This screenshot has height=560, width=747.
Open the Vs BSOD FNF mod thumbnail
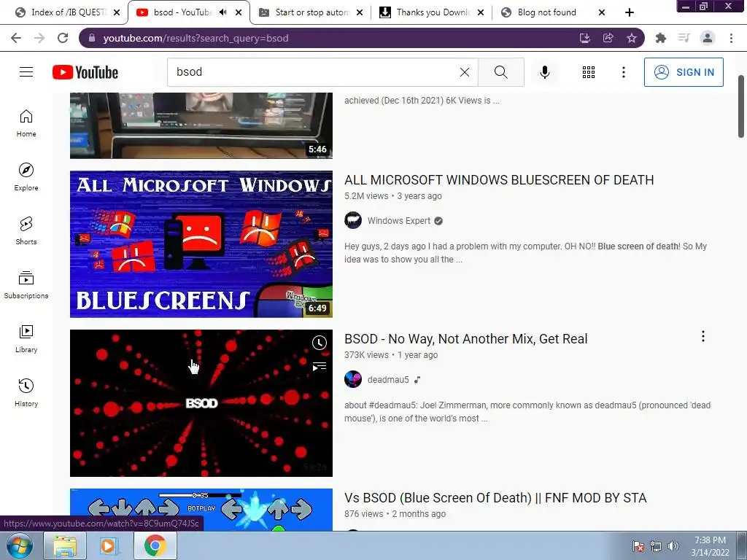click(x=201, y=510)
